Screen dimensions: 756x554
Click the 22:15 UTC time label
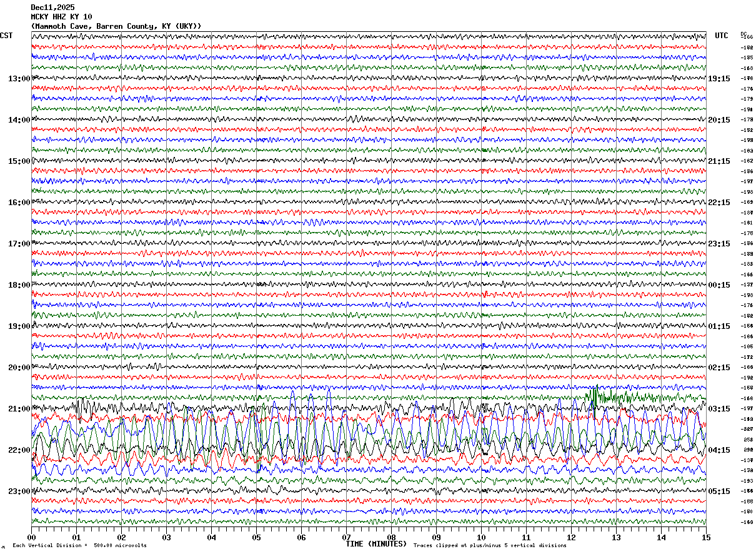click(719, 203)
